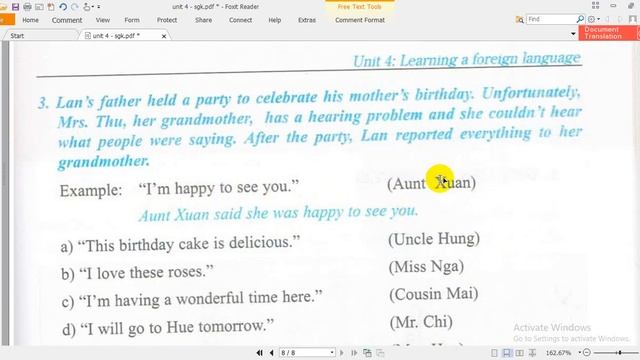This screenshot has width=640, height=360.
Task: Go to the first page button
Action: pos(260,353)
